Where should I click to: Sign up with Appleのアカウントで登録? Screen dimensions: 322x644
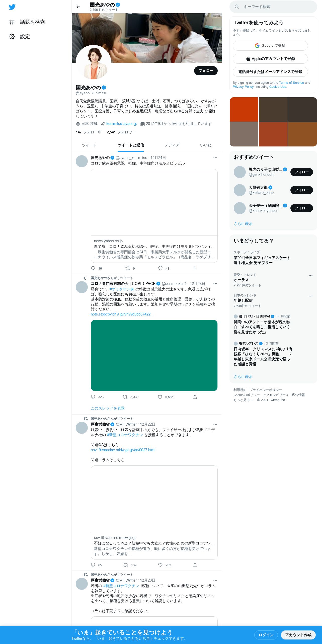pos(270,59)
